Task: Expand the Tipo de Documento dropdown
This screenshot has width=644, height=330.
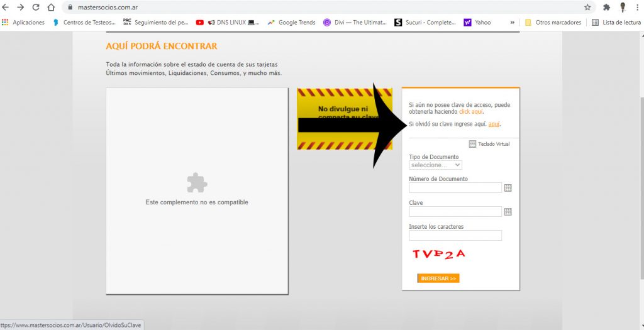Action: coord(435,165)
